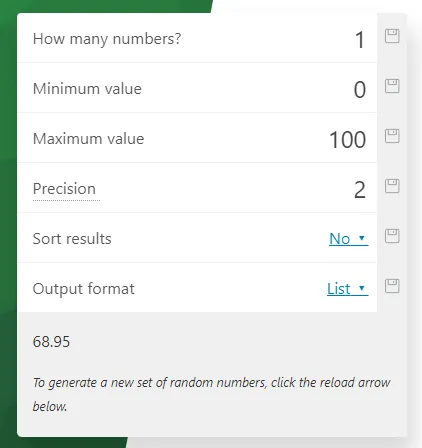Viewport: 422px width, 448px height.
Task: Click the Output format label
Action: tap(84, 289)
